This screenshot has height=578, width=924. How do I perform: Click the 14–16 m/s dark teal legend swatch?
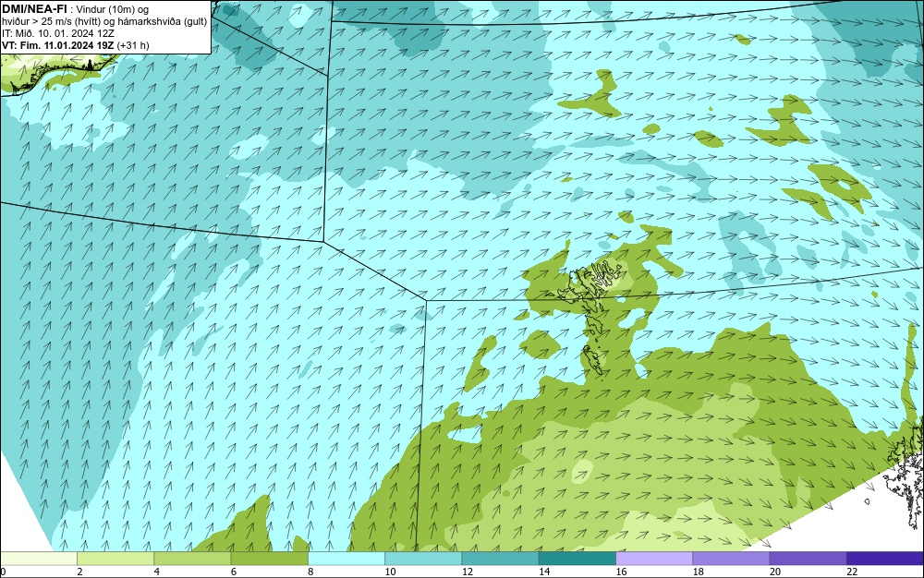click(577, 558)
